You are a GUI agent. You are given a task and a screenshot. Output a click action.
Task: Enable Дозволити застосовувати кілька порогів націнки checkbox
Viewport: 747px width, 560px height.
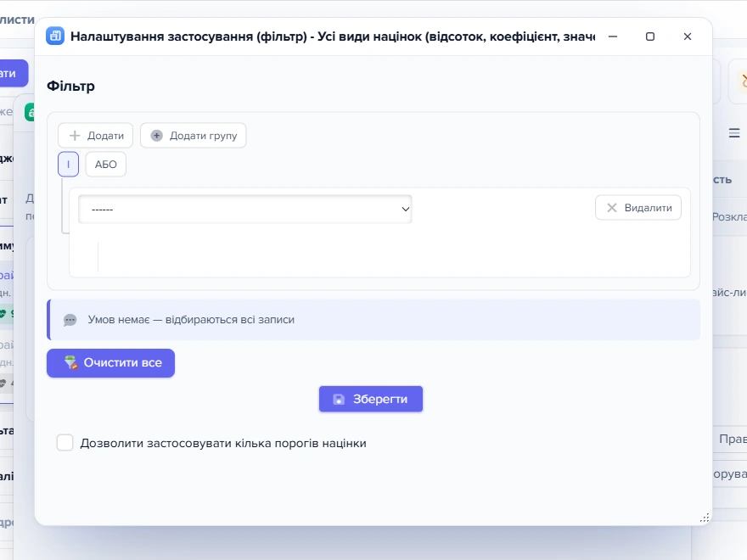65,442
